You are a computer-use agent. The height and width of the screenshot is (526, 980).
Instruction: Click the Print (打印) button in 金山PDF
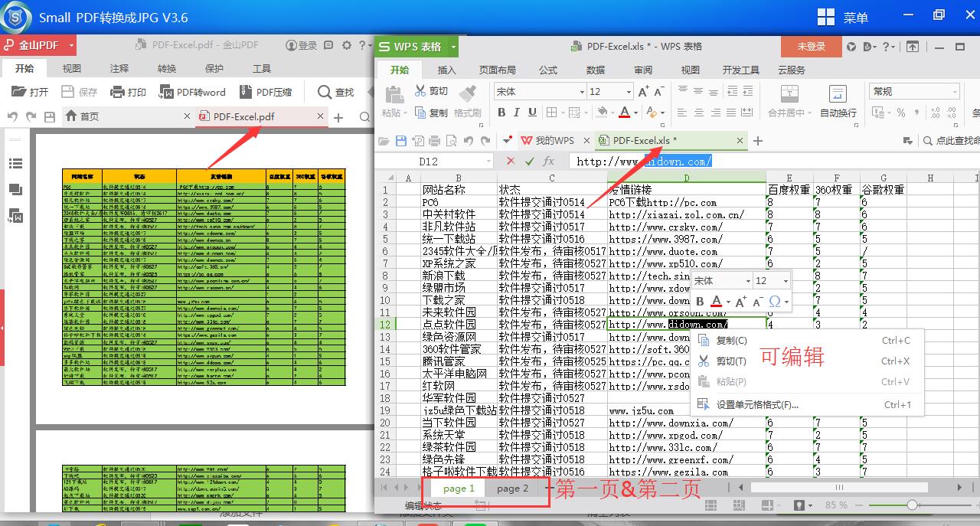tap(128, 92)
